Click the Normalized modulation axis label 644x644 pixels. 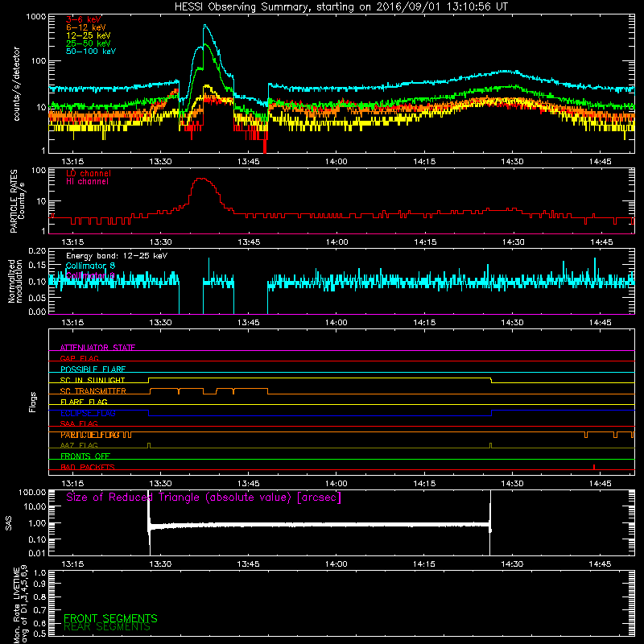[x=15, y=281]
